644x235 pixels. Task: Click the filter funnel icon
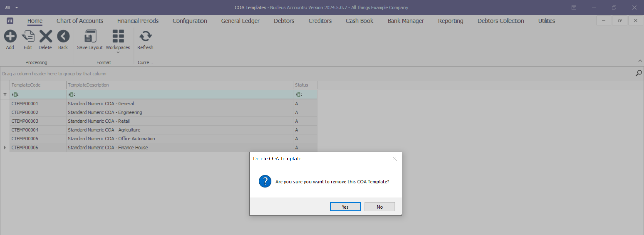[5, 95]
